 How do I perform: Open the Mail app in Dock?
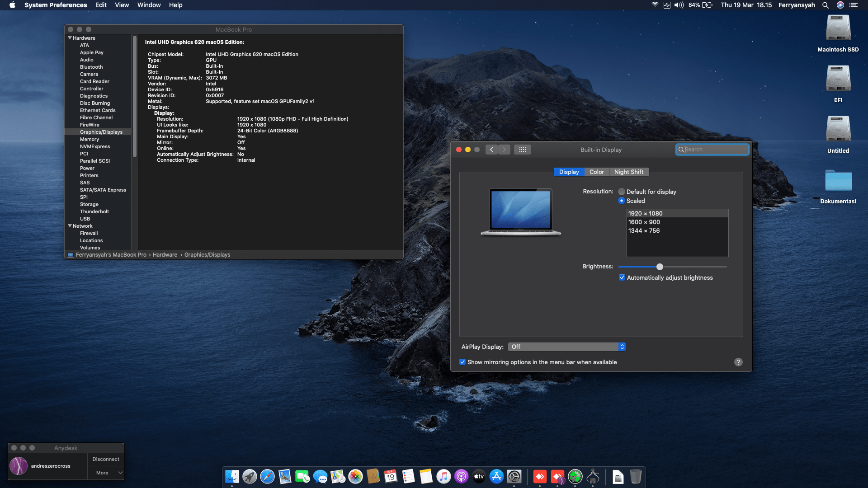(285, 476)
